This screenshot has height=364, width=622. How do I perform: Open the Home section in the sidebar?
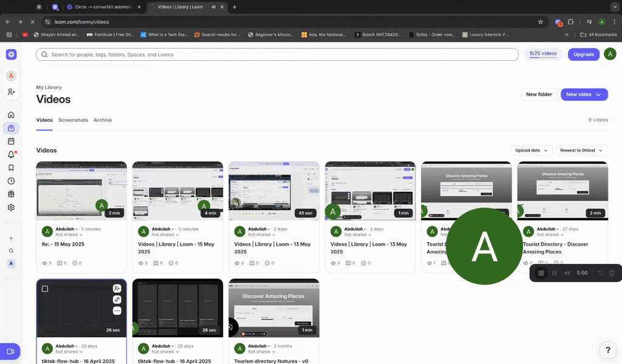(x=10, y=114)
